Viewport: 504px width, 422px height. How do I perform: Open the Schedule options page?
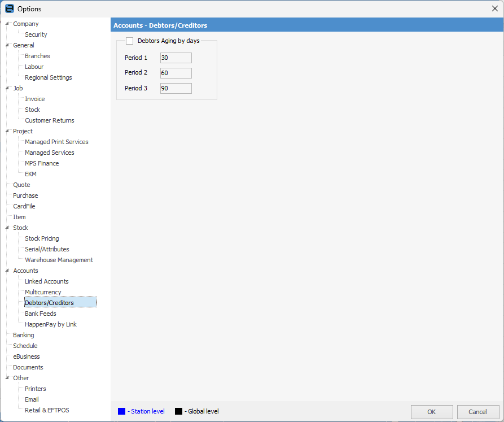(25, 346)
